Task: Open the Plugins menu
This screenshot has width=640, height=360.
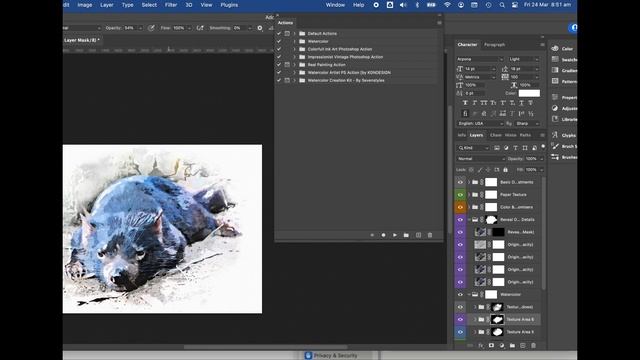Action: point(229,5)
